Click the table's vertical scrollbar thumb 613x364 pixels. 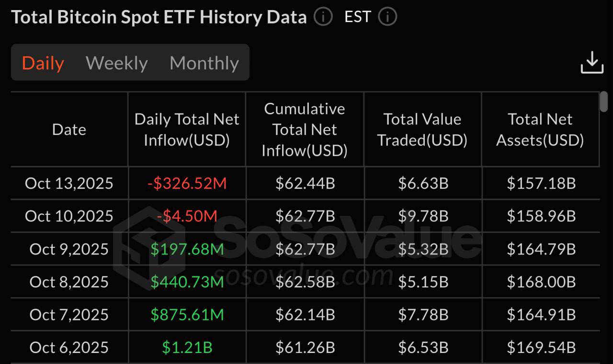(x=604, y=101)
